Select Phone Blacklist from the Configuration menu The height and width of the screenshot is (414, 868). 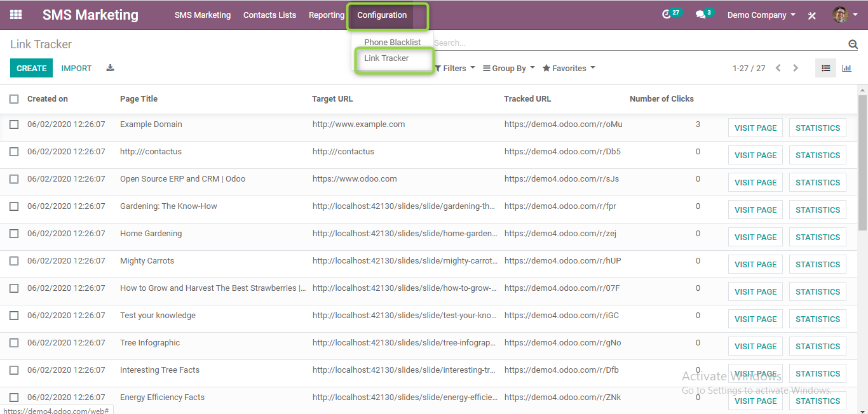[393, 42]
